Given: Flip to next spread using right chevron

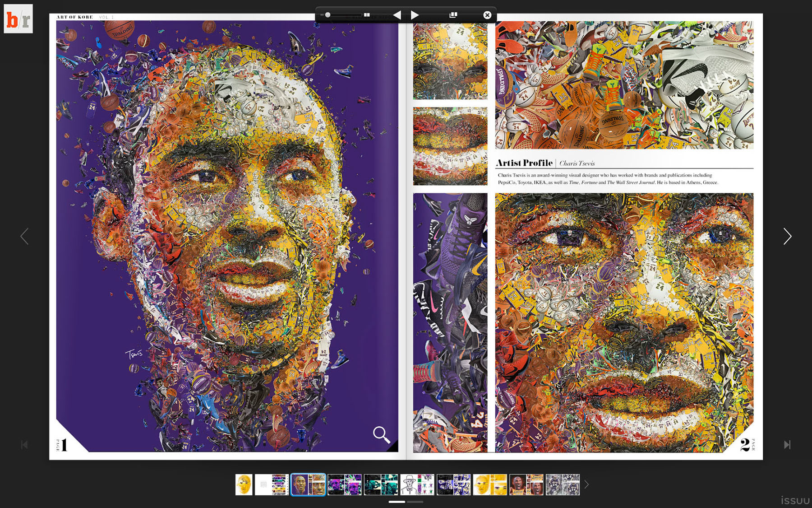Looking at the screenshot, I should 787,236.
